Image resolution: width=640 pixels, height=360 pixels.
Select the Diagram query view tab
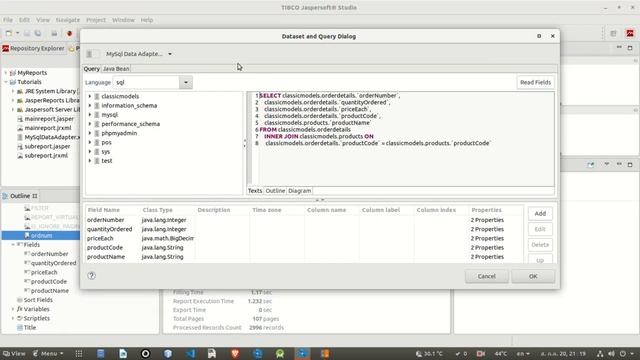[x=300, y=191]
